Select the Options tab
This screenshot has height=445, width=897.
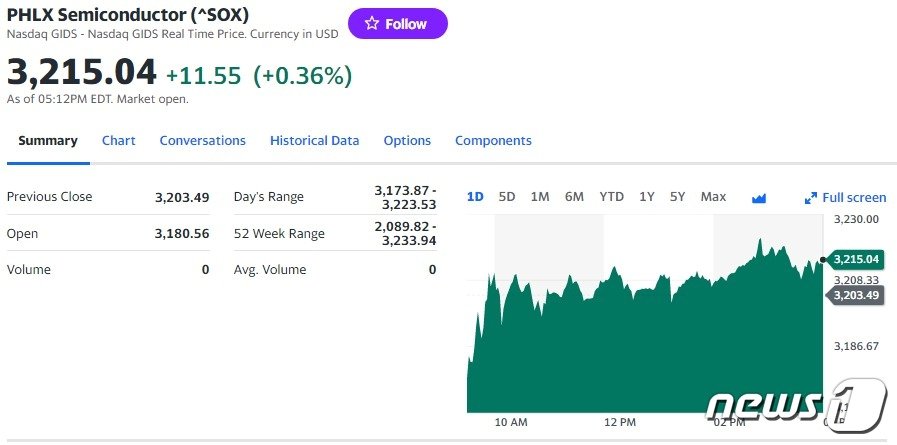point(407,141)
